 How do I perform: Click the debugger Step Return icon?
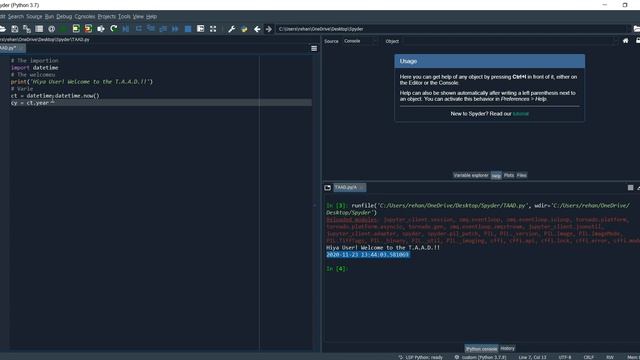click(163, 29)
